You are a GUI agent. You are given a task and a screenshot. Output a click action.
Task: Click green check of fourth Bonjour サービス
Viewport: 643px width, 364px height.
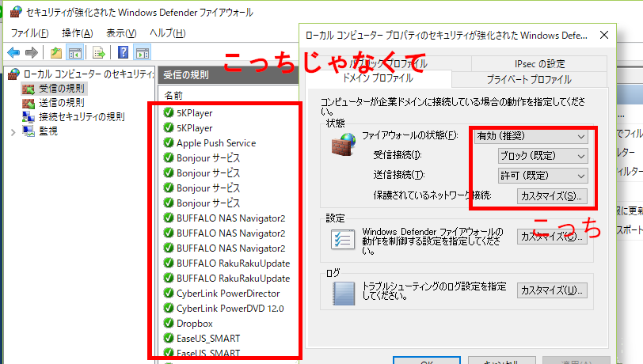point(169,203)
